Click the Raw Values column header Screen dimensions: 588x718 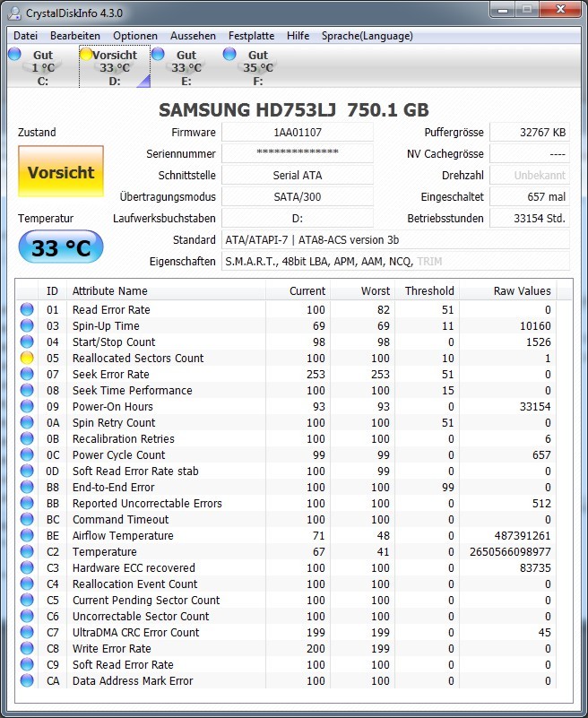coord(508,290)
